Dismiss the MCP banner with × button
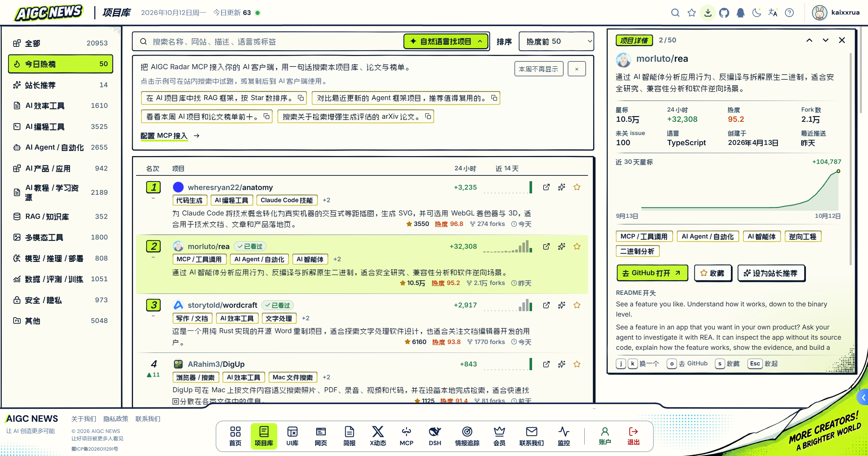This screenshot has width=868, height=456. pos(577,69)
